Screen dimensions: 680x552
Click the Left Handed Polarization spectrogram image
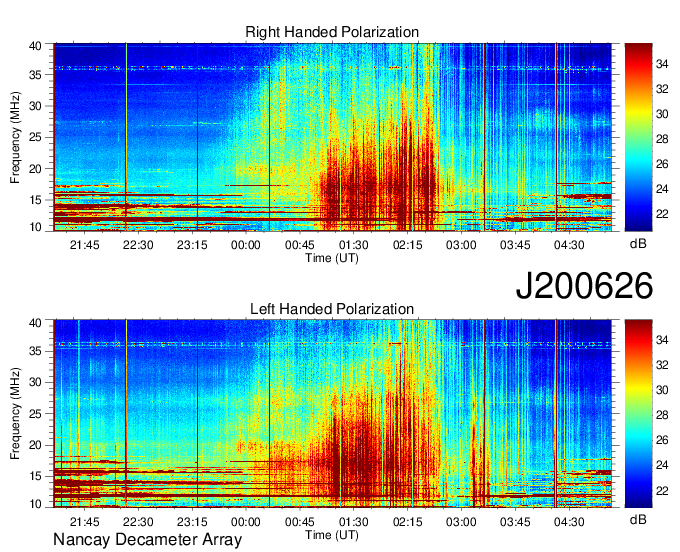(333, 413)
